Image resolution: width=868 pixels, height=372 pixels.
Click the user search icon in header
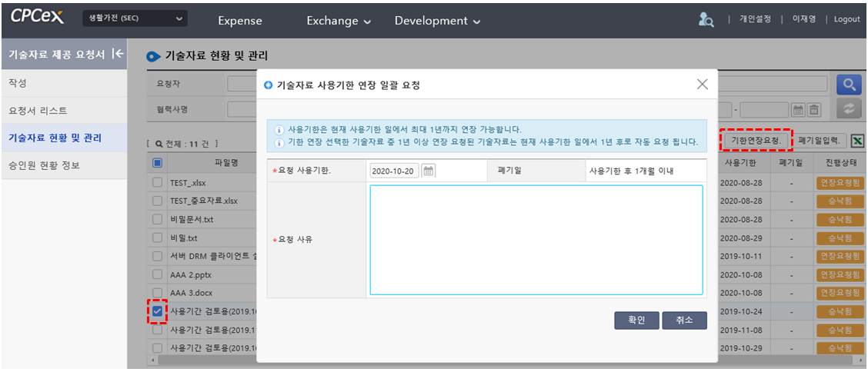(x=706, y=20)
